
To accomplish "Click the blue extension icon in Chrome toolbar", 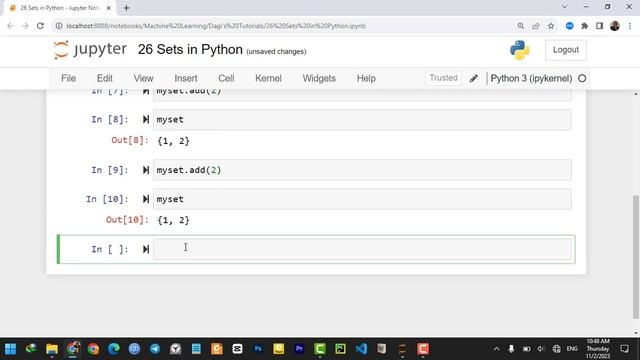I will coord(569,26).
